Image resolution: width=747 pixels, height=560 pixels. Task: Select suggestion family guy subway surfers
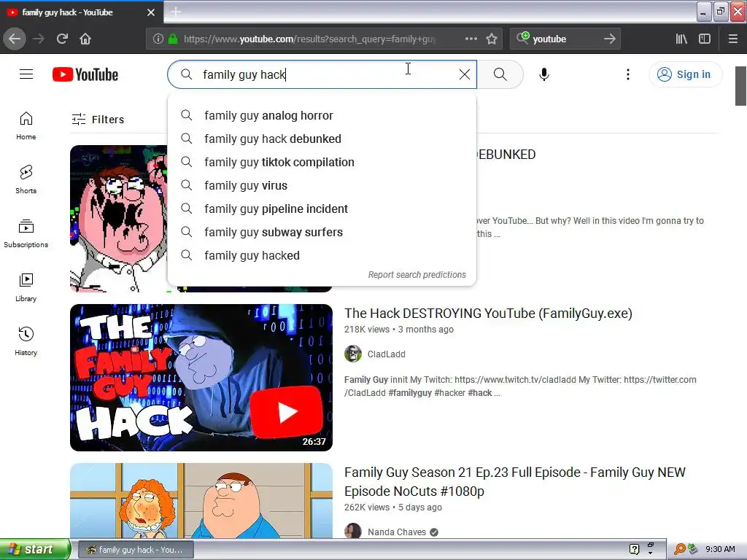(x=322, y=233)
